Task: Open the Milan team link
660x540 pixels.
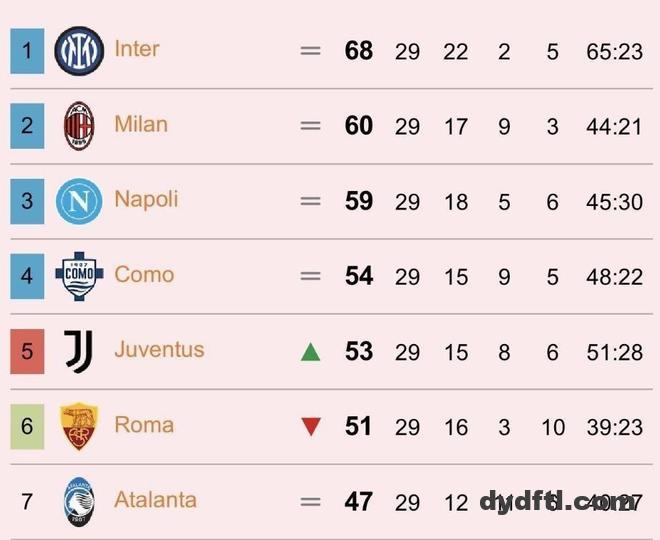Action: (141, 124)
